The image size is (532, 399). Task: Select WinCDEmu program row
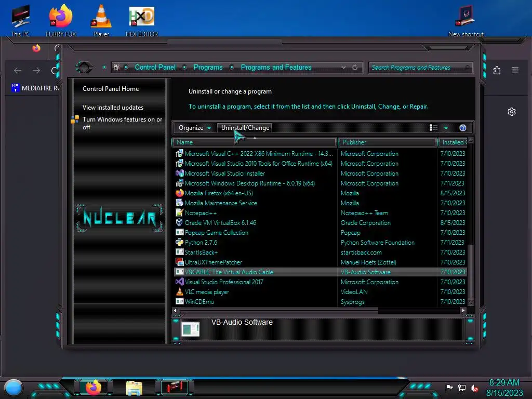tap(320, 301)
